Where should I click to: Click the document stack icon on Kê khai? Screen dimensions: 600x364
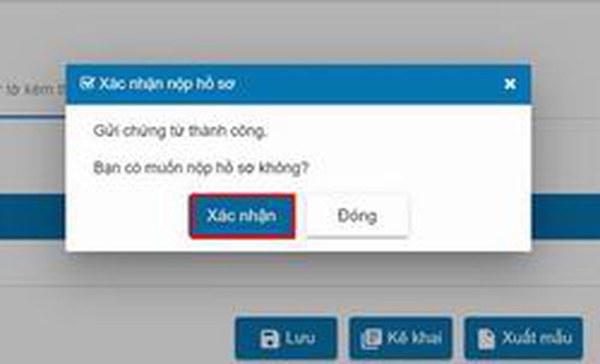[371, 339]
